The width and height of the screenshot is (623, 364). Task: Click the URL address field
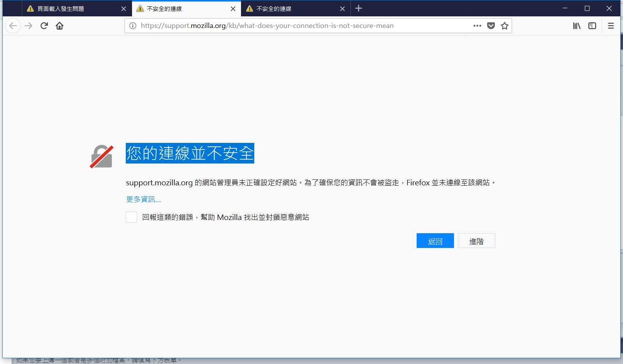coord(304,26)
